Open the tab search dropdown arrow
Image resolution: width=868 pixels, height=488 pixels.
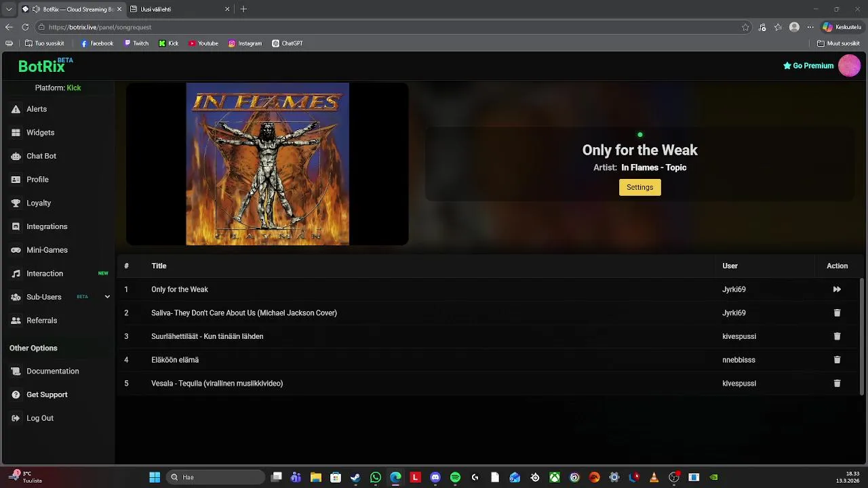coord(9,9)
